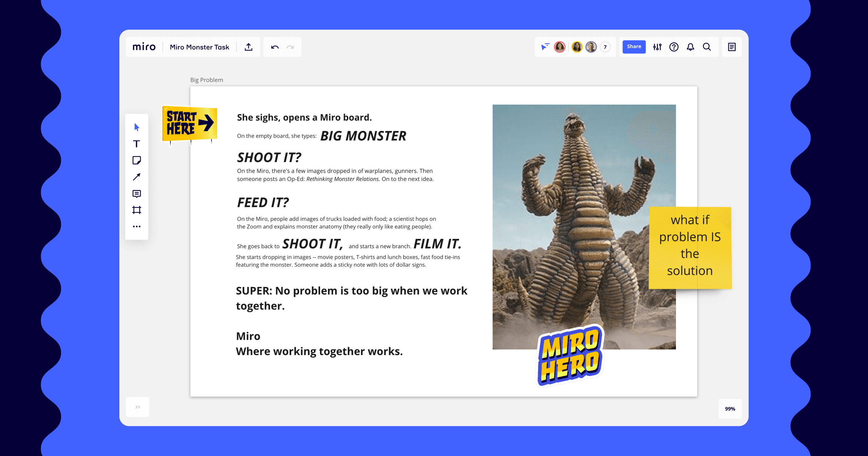This screenshot has height=456, width=868.
Task: Click 'and starts a new branch.' text
Action: pos(380,246)
